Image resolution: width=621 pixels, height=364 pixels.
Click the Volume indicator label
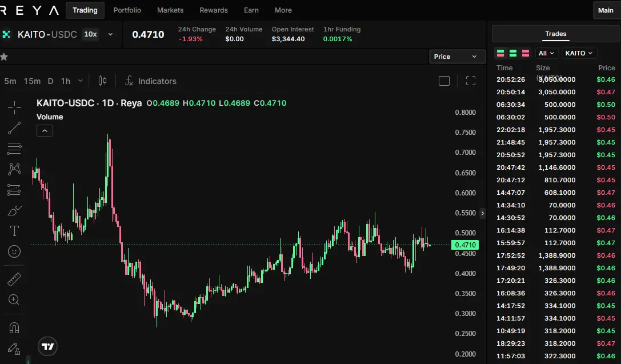pos(50,117)
